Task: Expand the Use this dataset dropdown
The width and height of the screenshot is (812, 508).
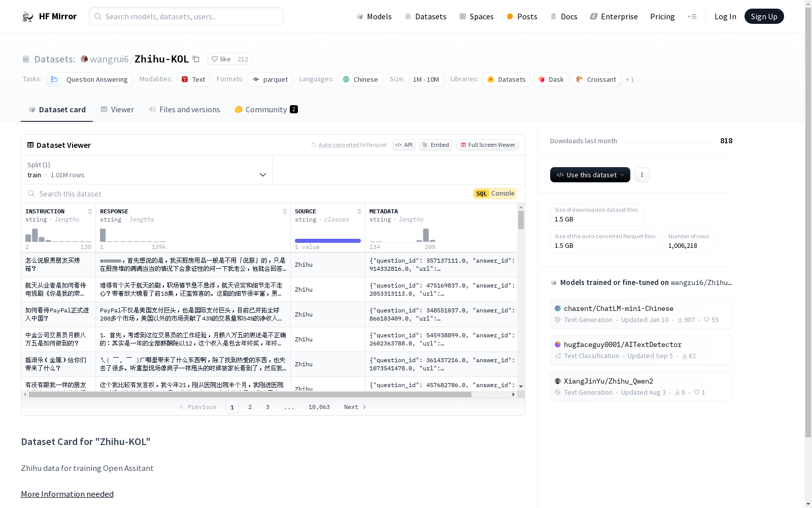Action: (590, 175)
